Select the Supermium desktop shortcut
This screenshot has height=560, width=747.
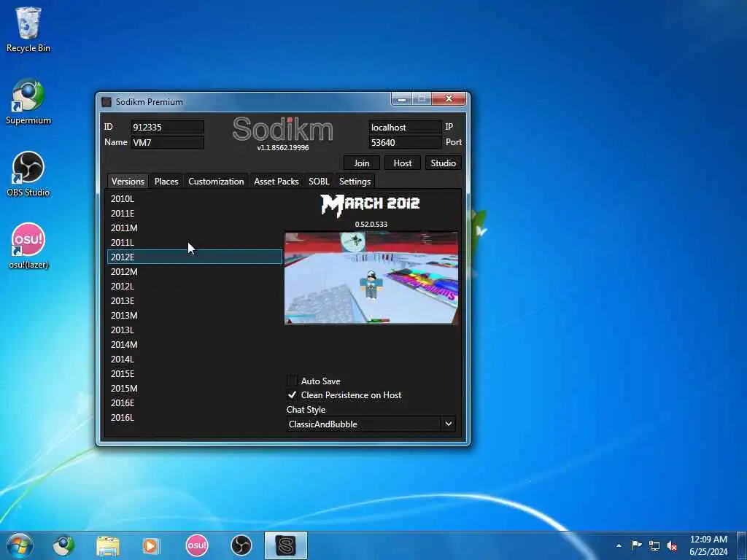28,101
